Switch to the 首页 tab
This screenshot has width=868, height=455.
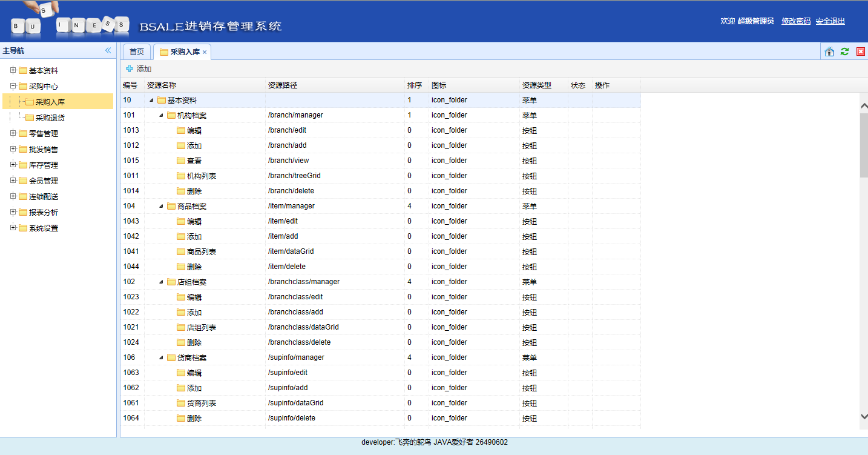click(x=137, y=52)
